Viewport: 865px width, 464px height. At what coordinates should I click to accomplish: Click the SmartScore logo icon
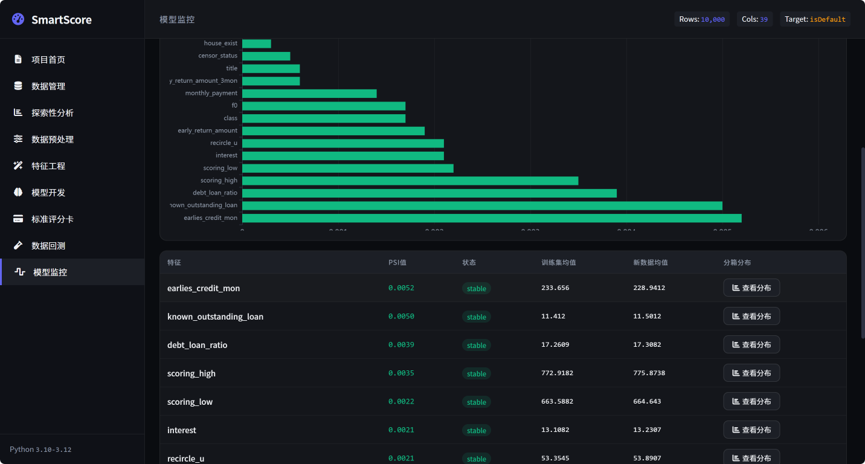coord(18,19)
